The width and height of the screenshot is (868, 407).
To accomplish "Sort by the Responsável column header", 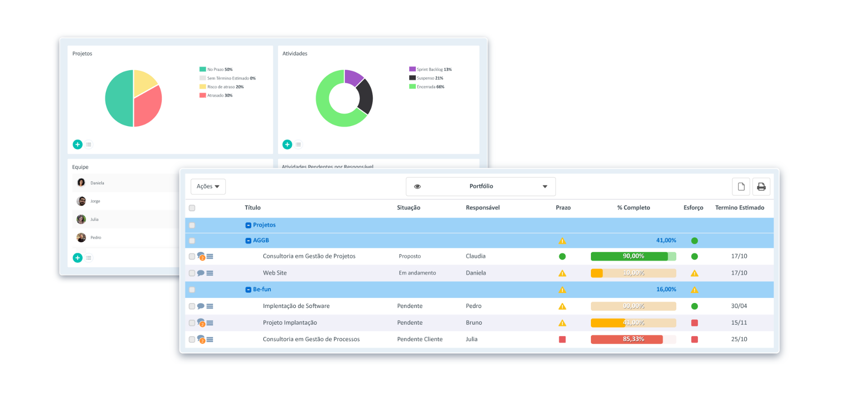I will tap(483, 208).
